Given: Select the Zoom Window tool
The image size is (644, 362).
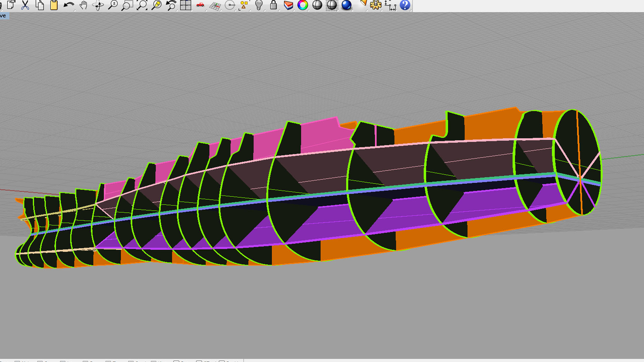Looking at the screenshot, I should [127, 5].
